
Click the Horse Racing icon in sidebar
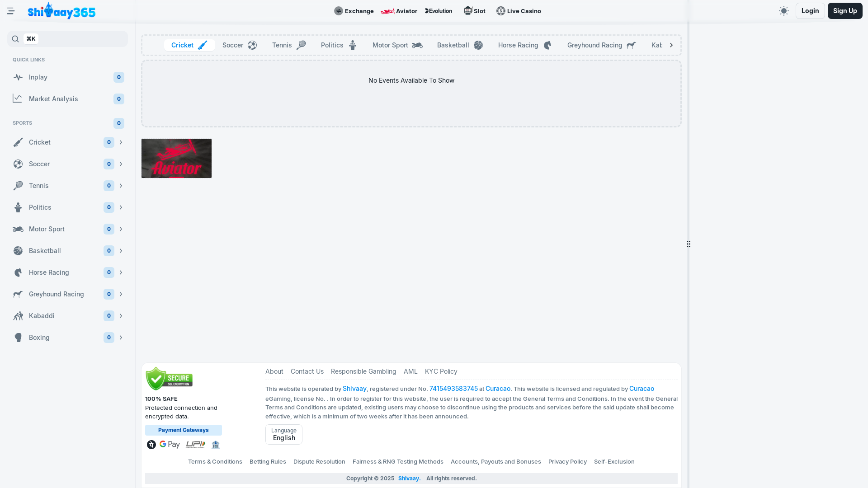pos(18,272)
